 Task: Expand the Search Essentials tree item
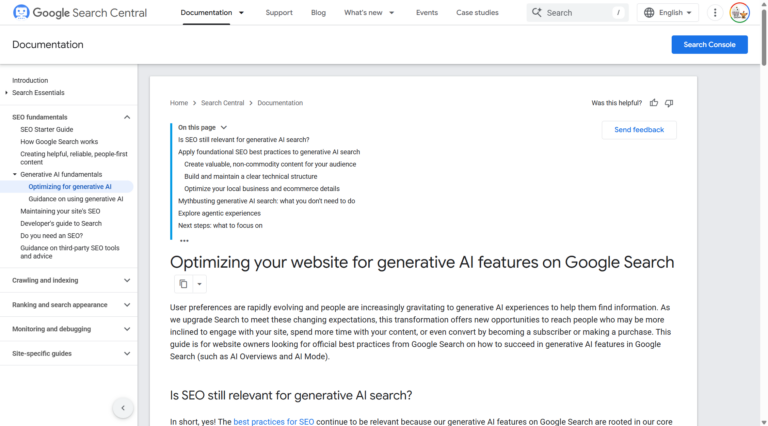(x=6, y=93)
